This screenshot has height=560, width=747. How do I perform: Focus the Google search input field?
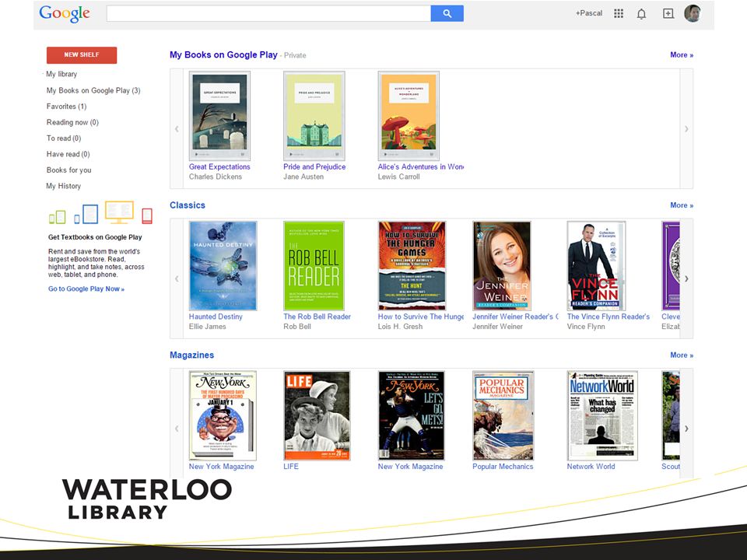coord(268,13)
